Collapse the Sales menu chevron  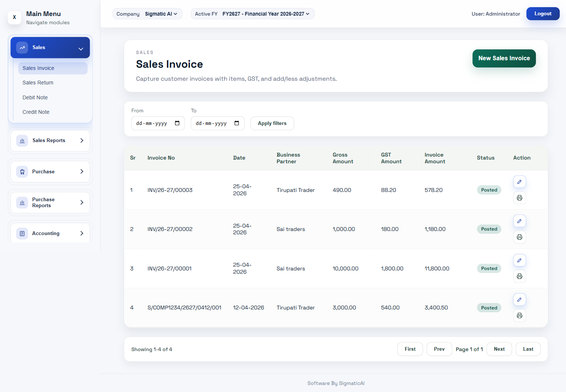coord(81,49)
